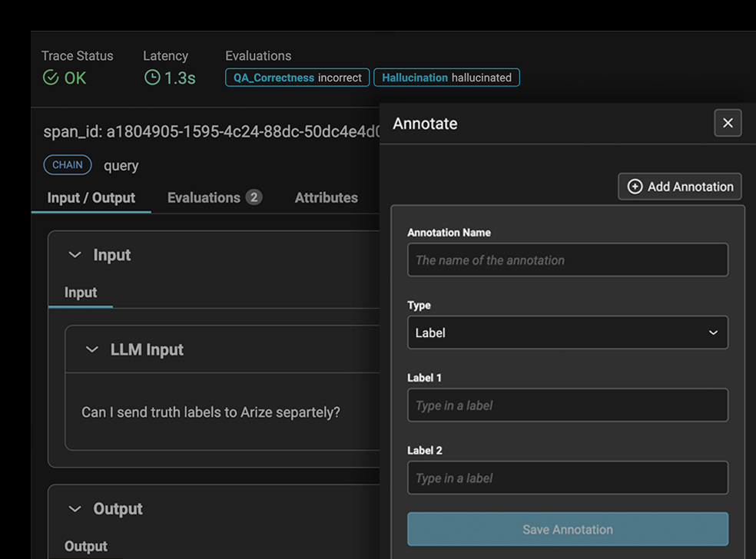Click the Evaluations tab count badge
756x559 pixels.
254,197
